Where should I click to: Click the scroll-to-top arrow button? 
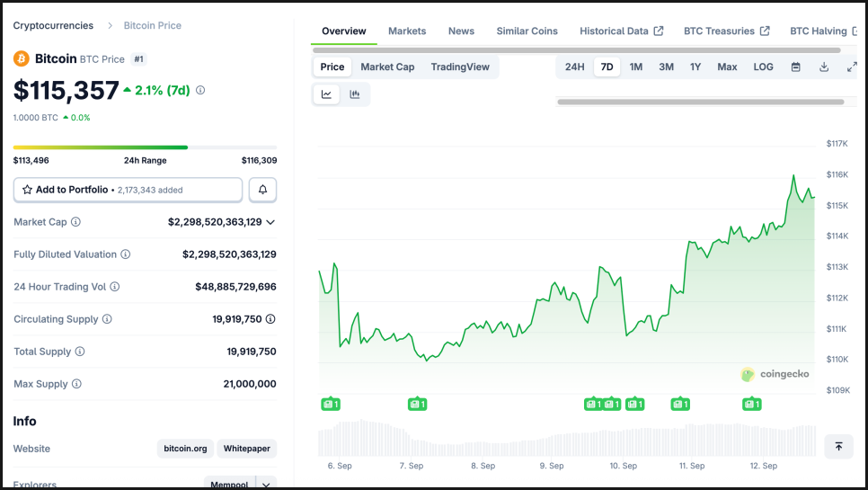838,446
